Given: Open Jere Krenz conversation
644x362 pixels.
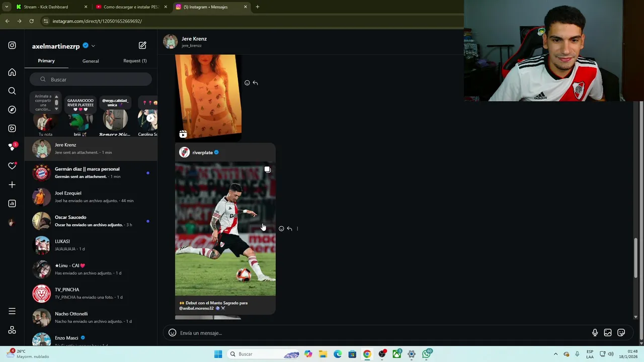Looking at the screenshot, I should click(91, 149).
